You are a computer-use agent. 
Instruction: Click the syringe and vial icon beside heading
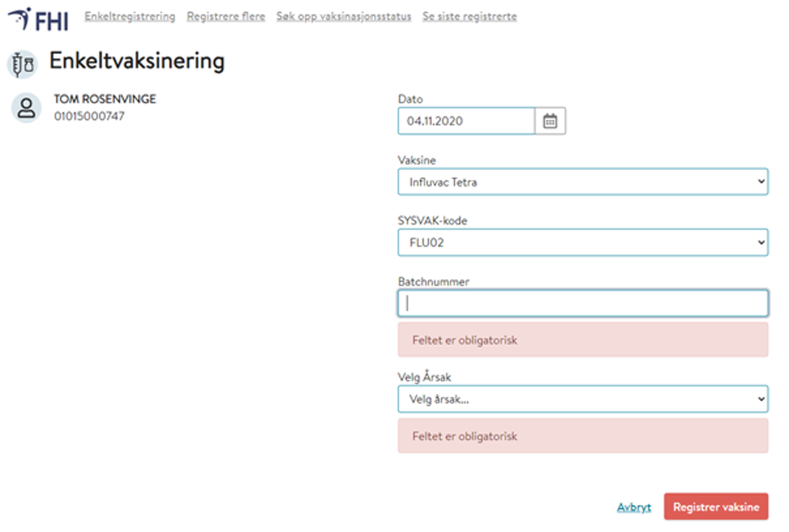click(22, 63)
